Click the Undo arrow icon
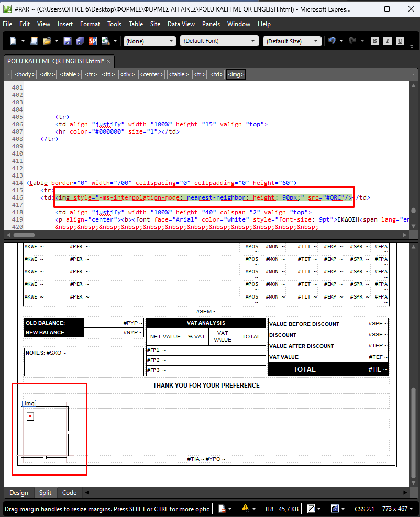Screen dimensions: 420x517 pyautogui.click(x=332, y=40)
